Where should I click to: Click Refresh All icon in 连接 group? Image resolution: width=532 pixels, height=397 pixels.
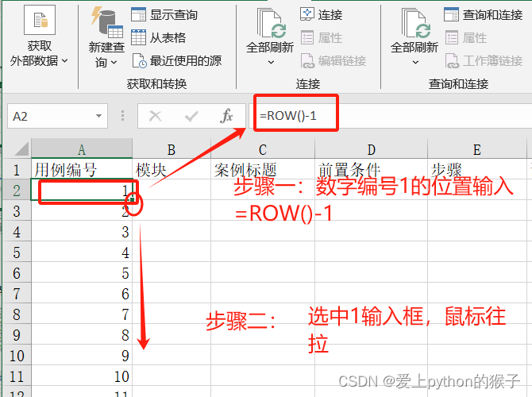pyautogui.click(x=271, y=23)
